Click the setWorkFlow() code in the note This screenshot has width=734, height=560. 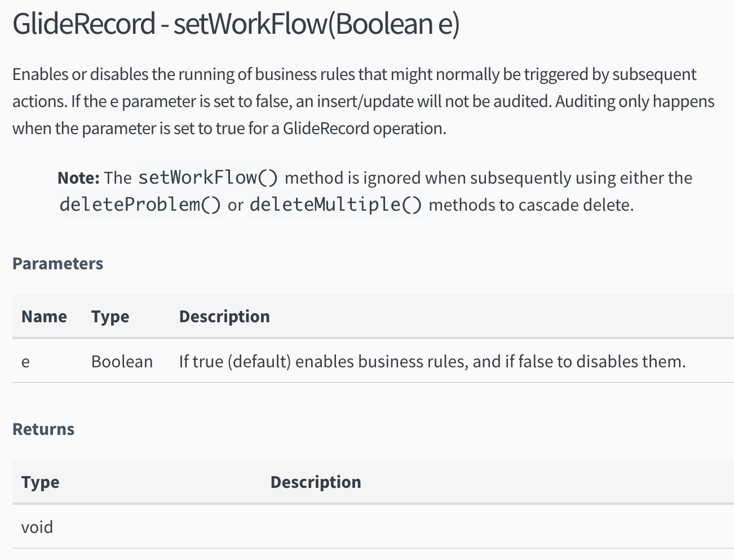click(x=208, y=177)
